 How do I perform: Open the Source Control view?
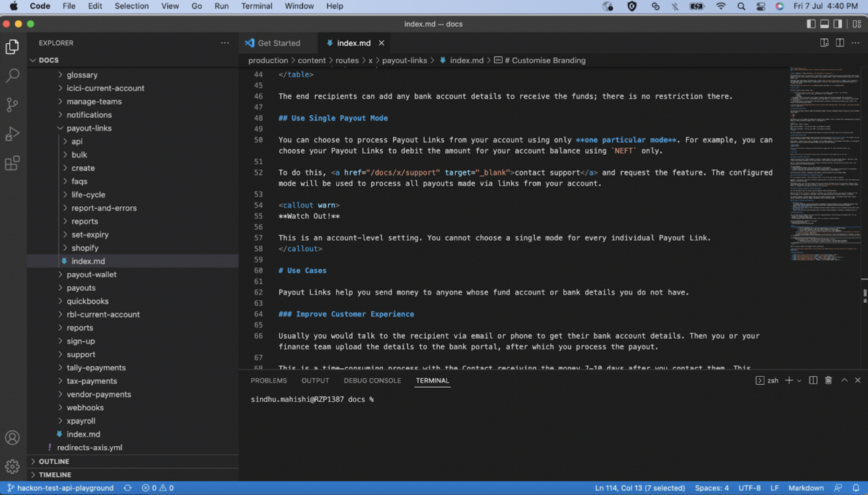tap(12, 105)
